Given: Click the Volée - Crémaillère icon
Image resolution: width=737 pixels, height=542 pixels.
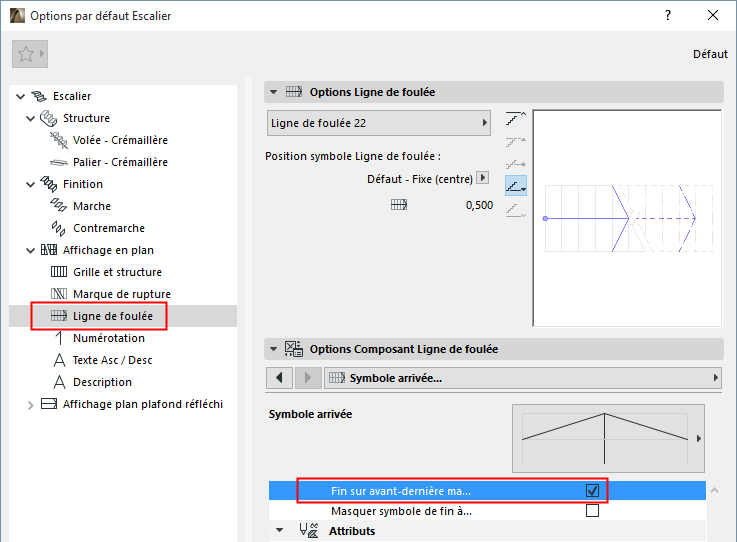Looking at the screenshot, I should pos(59,140).
